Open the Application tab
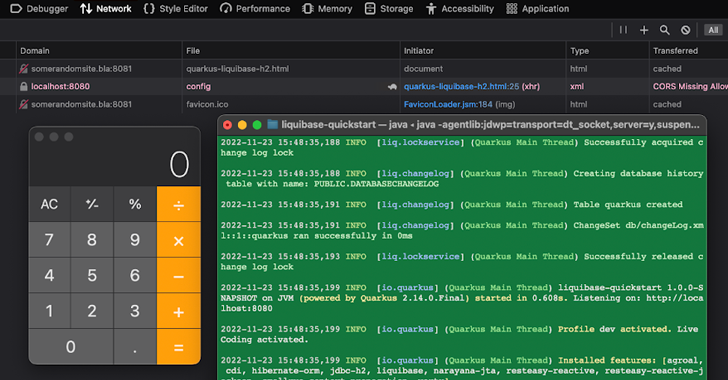The image size is (728, 380). click(x=538, y=8)
